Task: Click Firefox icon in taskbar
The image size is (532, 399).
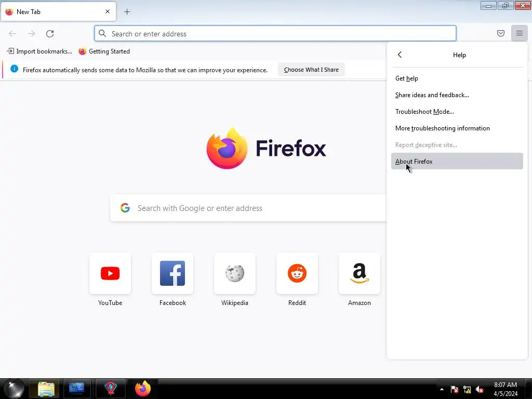Action: [142, 389]
